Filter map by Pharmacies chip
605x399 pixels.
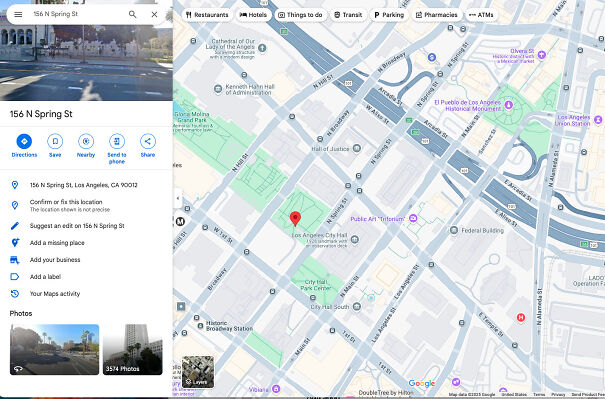point(436,15)
